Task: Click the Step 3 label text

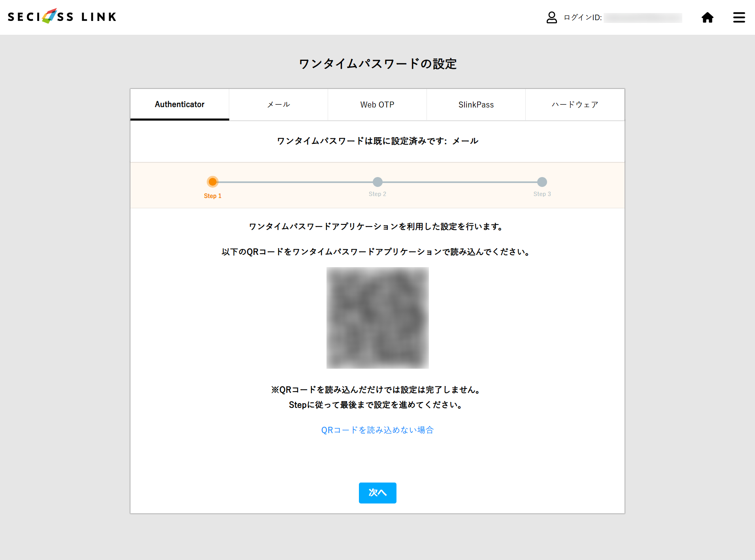Action: coord(542,194)
